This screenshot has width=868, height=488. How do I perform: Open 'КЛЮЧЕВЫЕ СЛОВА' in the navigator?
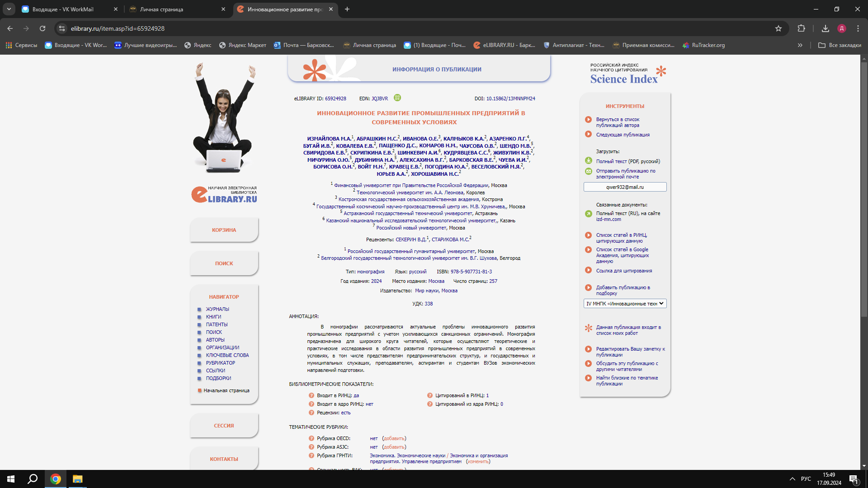227,355
